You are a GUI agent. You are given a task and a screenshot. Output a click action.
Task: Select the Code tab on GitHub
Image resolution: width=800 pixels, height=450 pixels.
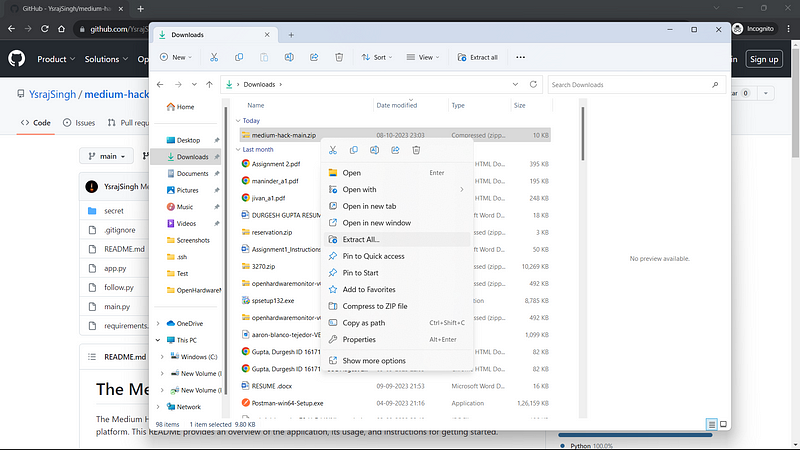[x=36, y=123]
